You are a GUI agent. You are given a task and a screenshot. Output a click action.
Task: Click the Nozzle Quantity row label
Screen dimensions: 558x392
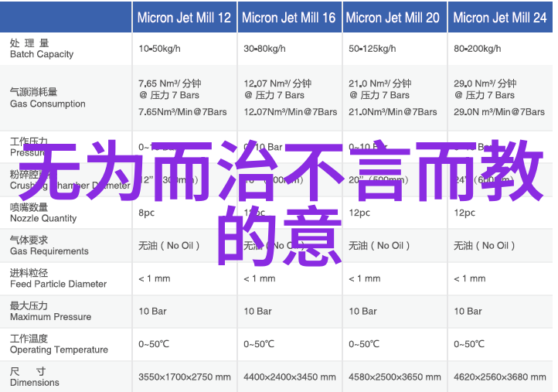(43, 213)
